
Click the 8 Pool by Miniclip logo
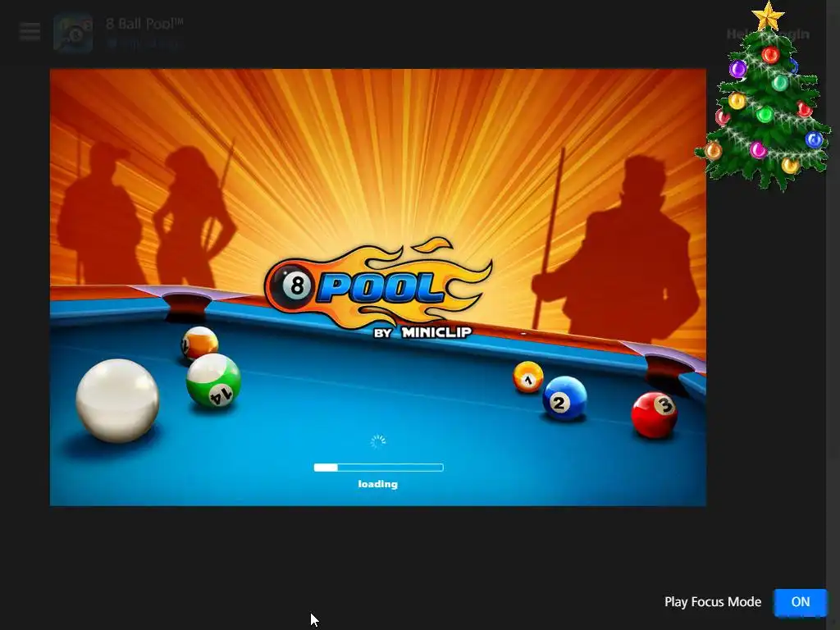[x=378, y=288]
